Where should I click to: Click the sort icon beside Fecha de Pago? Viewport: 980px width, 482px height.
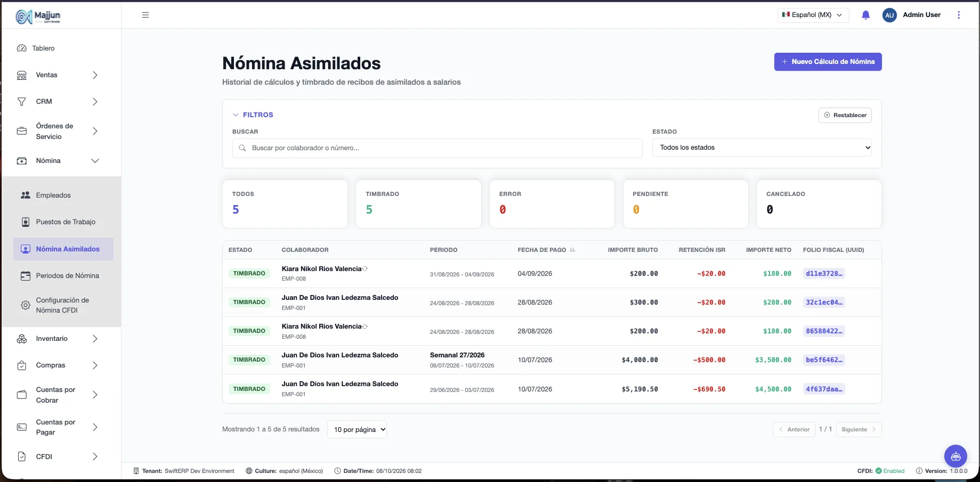tap(572, 250)
